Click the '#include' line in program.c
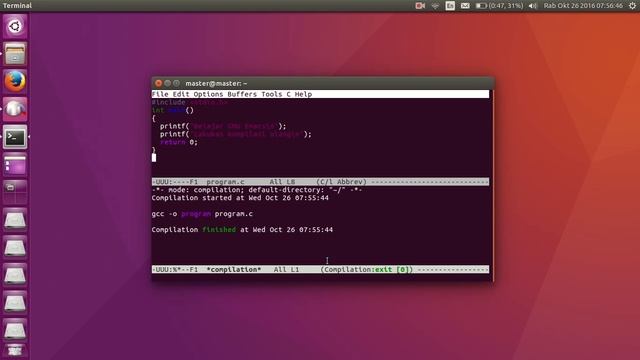 point(189,102)
